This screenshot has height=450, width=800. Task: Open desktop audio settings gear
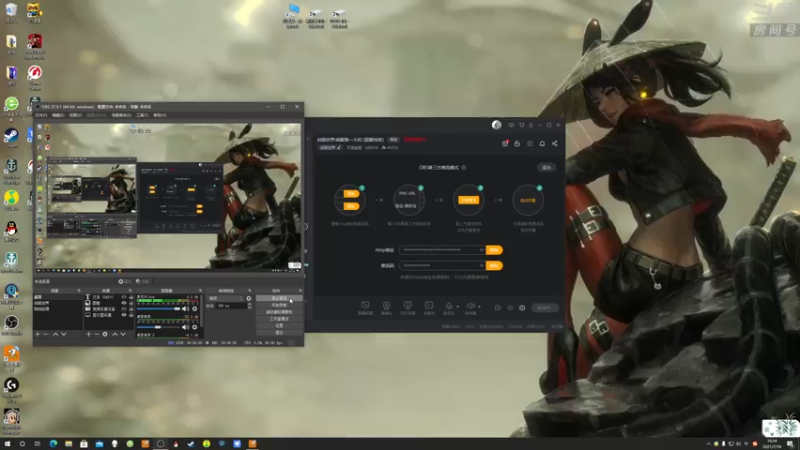pos(194,328)
